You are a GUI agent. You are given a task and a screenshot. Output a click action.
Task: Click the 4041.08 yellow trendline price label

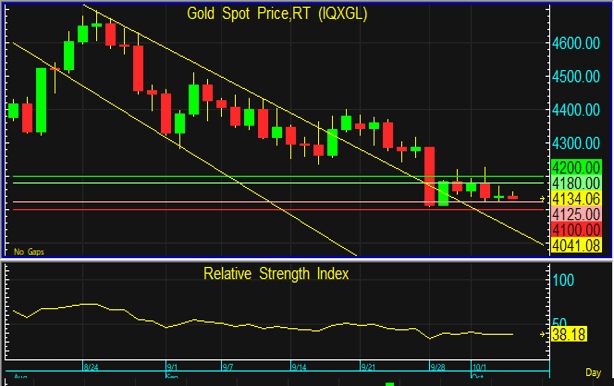pyautogui.click(x=576, y=245)
